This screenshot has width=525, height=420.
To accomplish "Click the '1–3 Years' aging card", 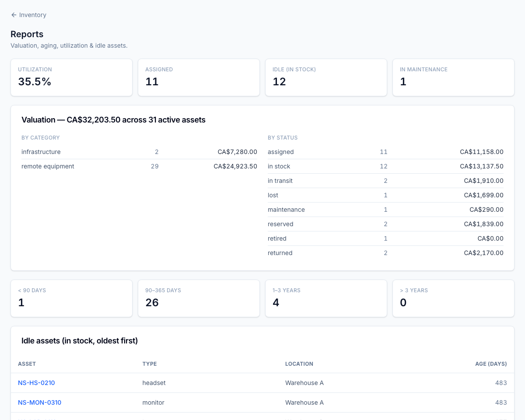I will tap(326, 298).
